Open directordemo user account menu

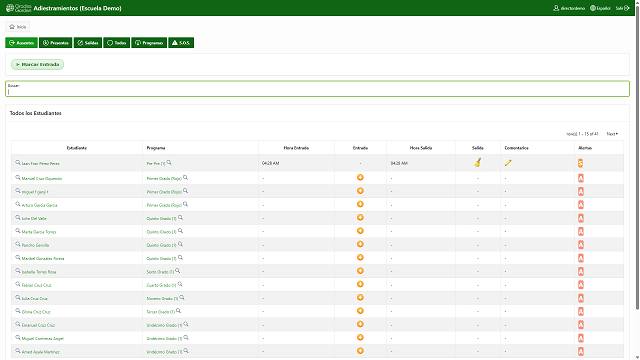(x=569, y=8)
